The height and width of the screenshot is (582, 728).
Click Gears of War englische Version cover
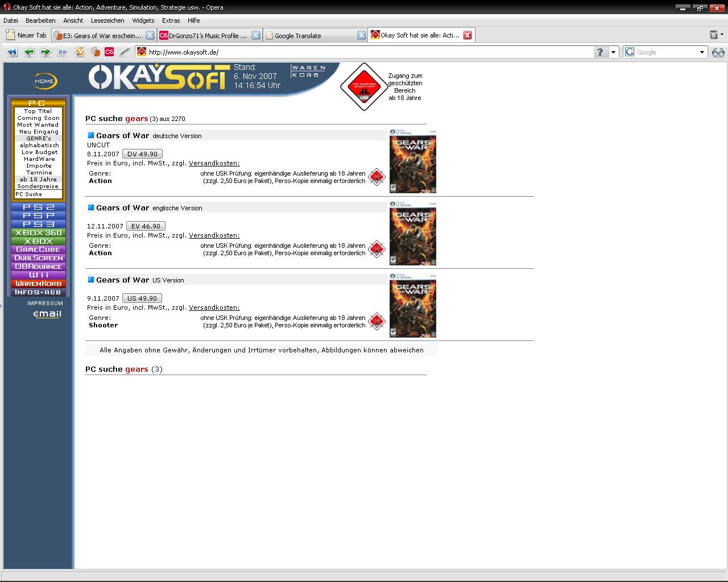(x=413, y=234)
